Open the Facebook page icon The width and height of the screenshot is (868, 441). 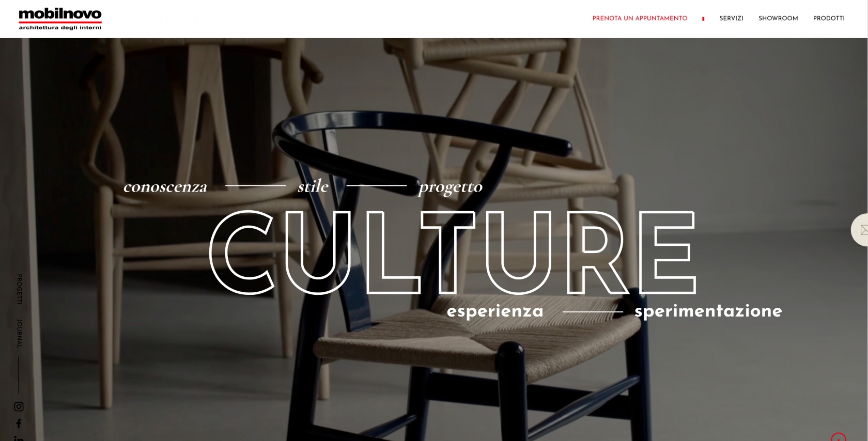tap(19, 423)
